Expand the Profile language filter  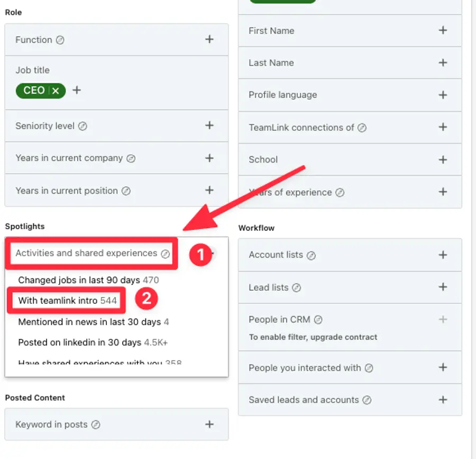(443, 95)
